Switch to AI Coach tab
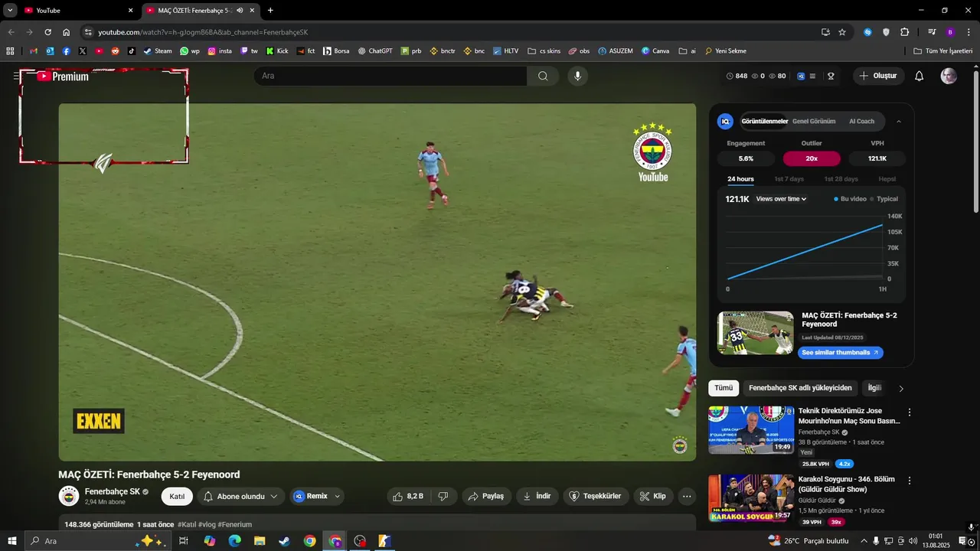This screenshot has width=980, height=551. [861, 121]
